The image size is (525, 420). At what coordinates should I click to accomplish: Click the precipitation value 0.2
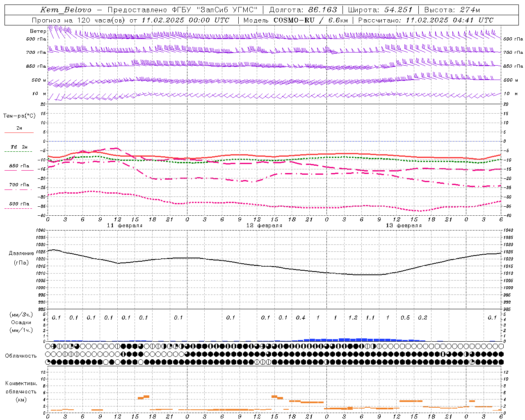(422, 317)
